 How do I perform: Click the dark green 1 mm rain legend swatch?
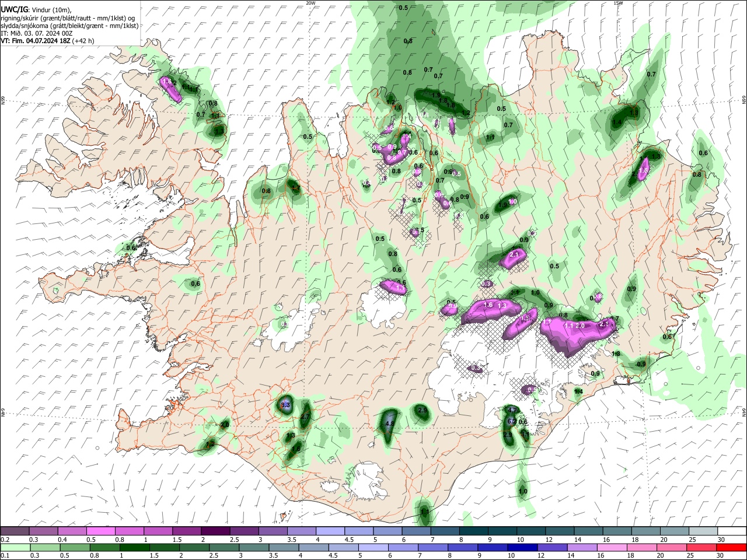134,547
